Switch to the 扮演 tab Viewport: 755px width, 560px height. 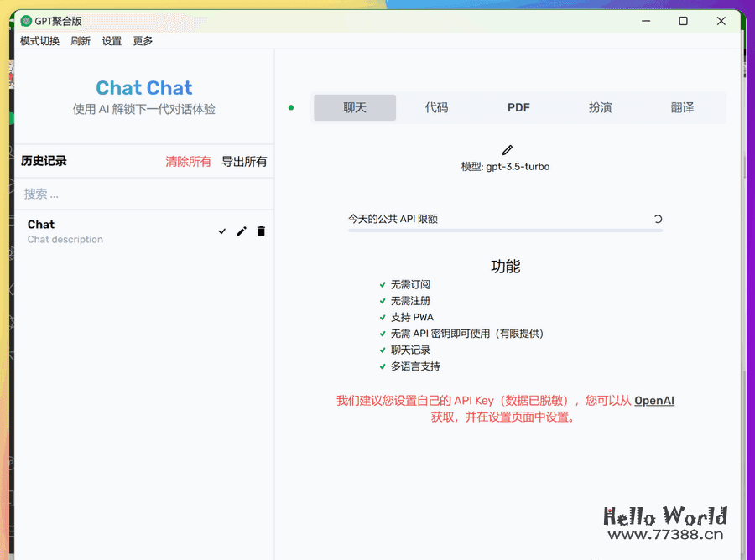601,108
